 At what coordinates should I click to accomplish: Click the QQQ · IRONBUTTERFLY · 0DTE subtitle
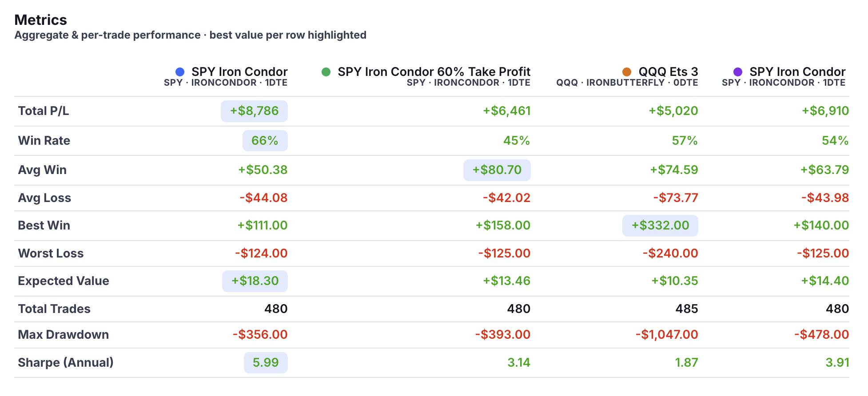coord(627,83)
